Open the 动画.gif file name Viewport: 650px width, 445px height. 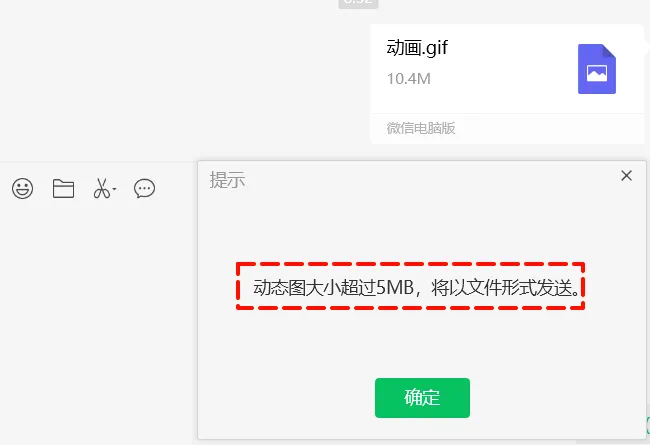[x=417, y=48]
